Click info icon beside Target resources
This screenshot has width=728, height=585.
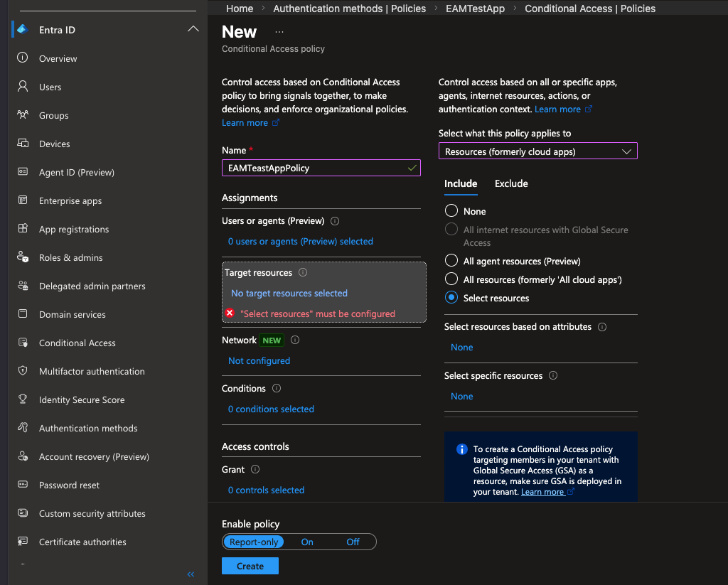click(303, 272)
